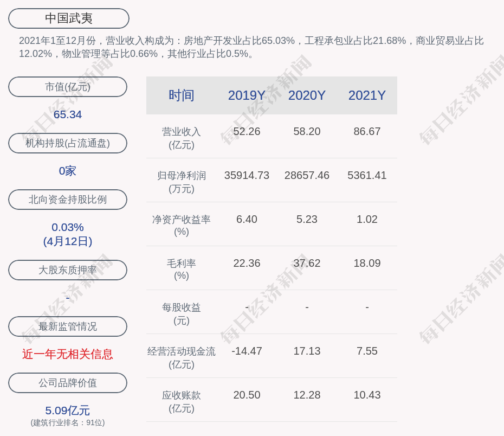
Task: Click the 毛利率(%) row label
Action: pyautogui.click(x=182, y=270)
